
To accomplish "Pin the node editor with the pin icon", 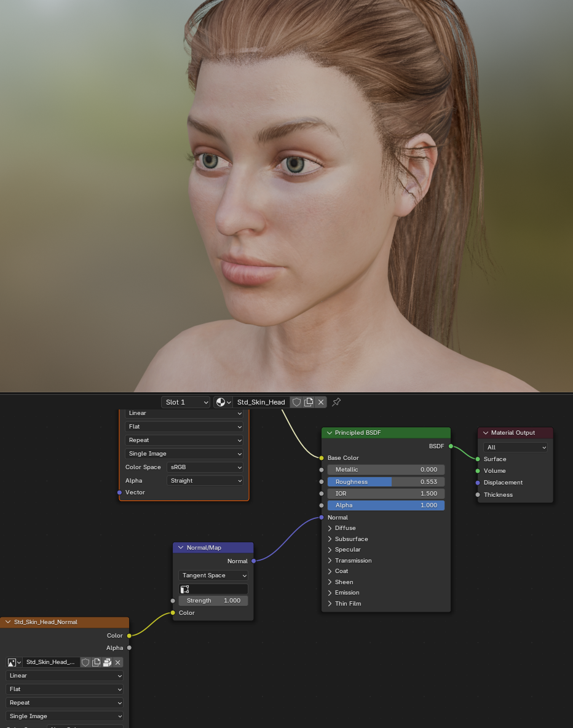I will 336,402.
